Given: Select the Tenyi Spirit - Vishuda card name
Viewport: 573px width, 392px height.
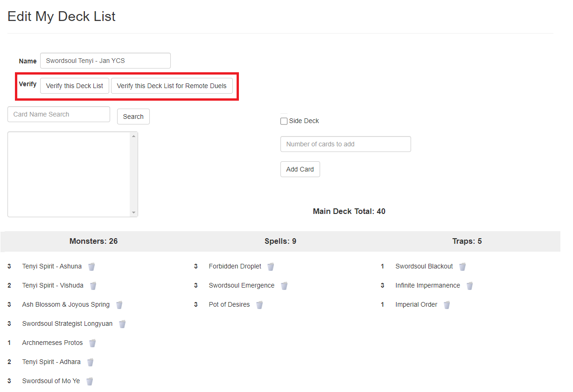Looking at the screenshot, I should [53, 286].
